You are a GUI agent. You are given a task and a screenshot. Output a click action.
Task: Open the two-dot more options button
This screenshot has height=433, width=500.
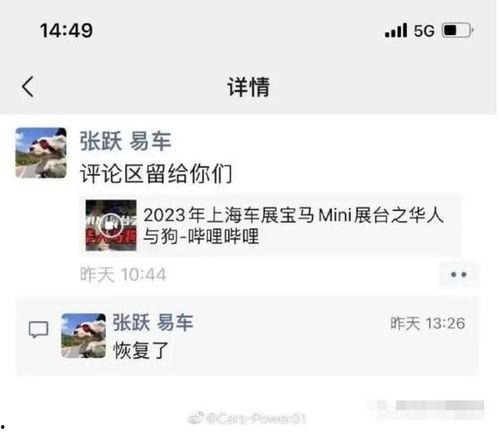pyautogui.click(x=459, y=275)
